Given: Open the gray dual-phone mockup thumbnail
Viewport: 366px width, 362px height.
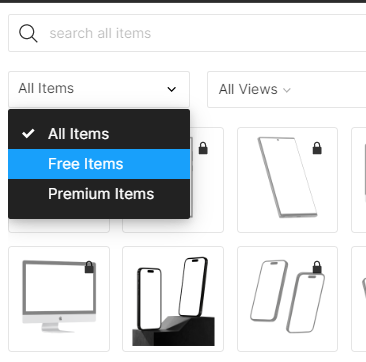Looking at the screenshot, I should pos(287,299).
